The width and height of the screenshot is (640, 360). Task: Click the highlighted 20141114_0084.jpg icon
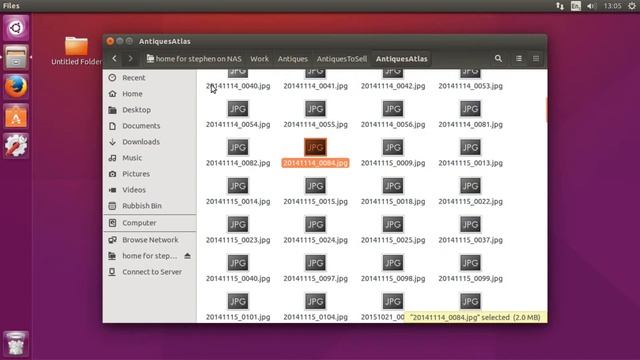tap(315, 147)
